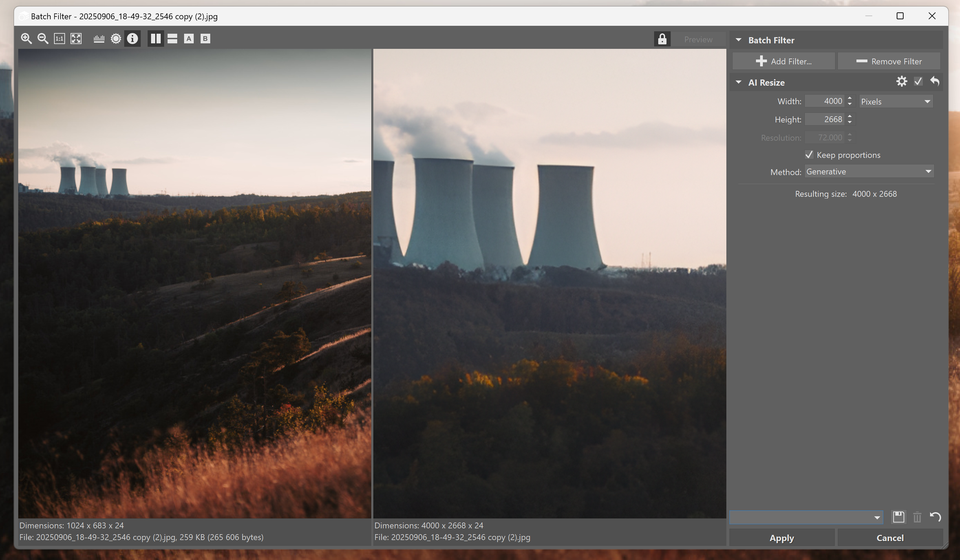Show the histogram overlay
Image resolution: width=960 pixels, height=560 pixels.
tap(99, 39)
